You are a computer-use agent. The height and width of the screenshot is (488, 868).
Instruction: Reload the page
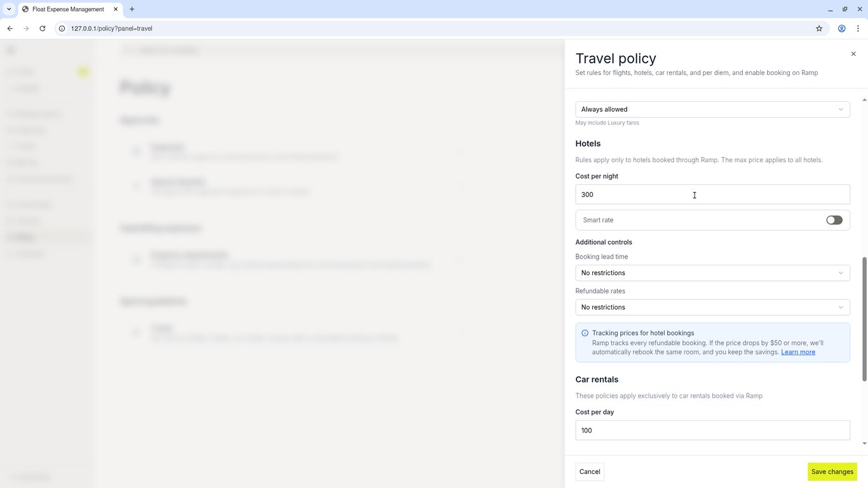pyautogui.click(x=43, y=29)
